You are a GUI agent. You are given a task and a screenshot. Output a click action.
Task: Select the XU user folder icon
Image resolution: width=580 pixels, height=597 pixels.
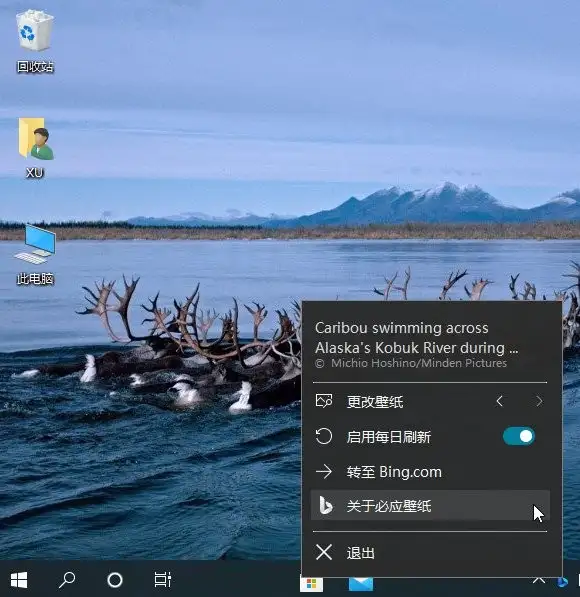(x=35, y=148)
